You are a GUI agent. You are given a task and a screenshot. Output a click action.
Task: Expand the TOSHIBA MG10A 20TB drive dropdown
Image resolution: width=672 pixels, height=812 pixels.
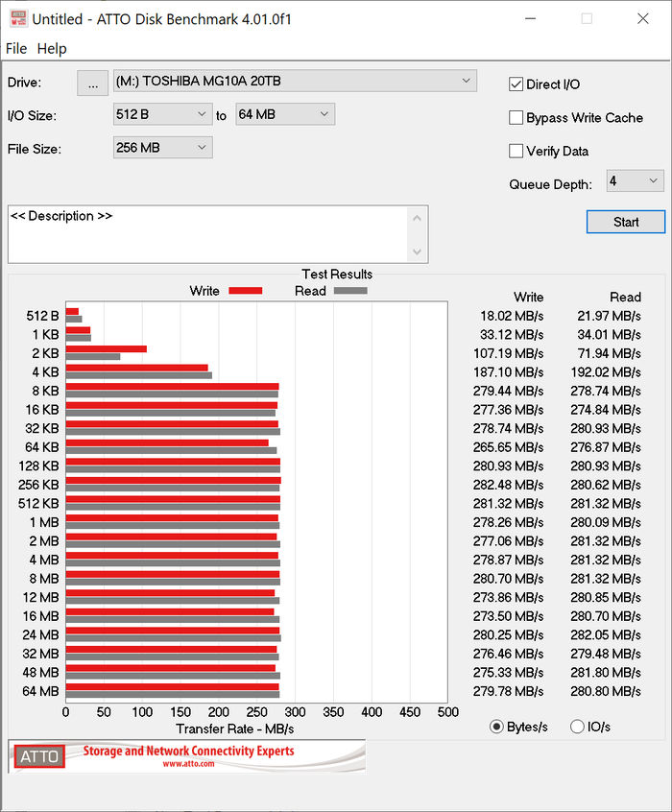[295, 82]
